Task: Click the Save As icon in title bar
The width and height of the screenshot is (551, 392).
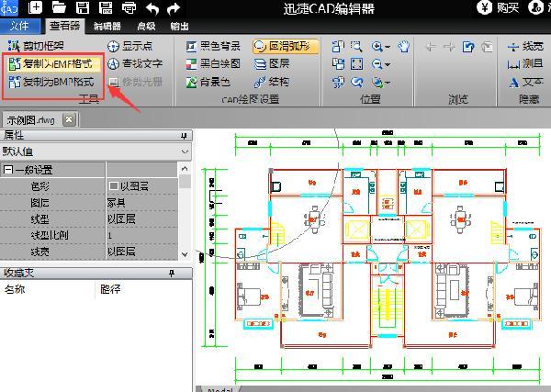Action: click(106, 7)
